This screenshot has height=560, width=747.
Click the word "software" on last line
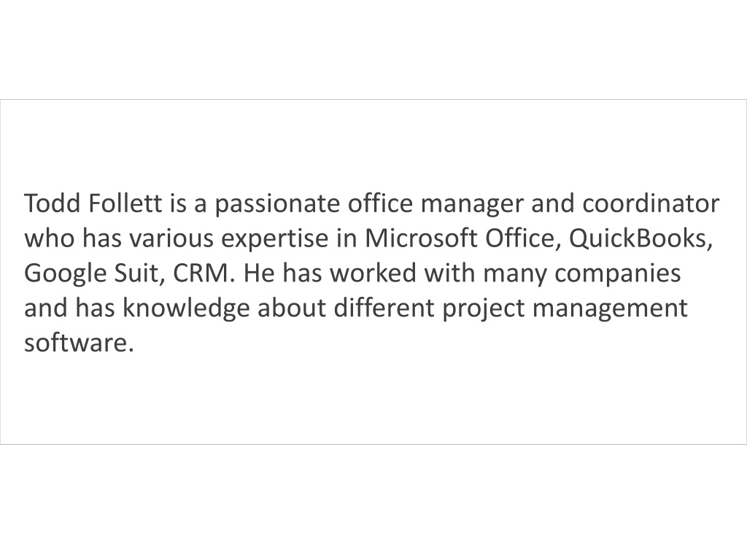[x=76, y=343]
